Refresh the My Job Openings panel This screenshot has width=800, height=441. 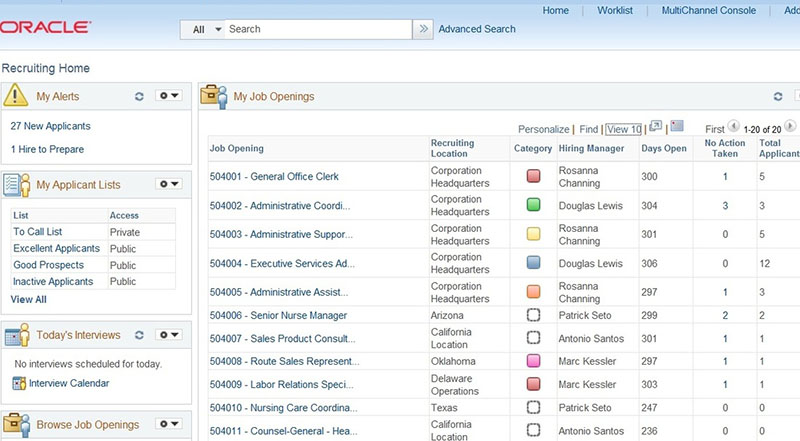coord(779,97)
